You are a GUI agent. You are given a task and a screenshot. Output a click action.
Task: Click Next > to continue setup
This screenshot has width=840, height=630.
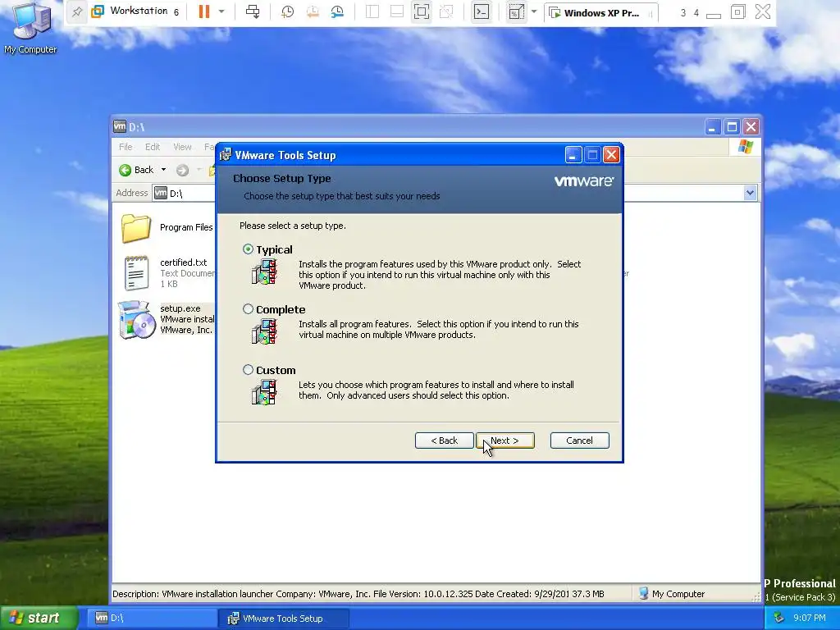click(x=505, y=441)
